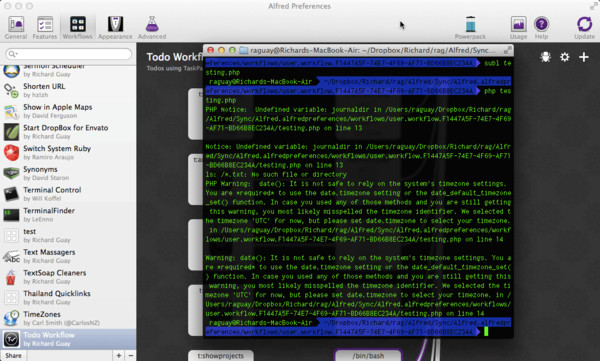Image resolution: width=600 pixels, height=361 pixels.
Task: Open the Usage statistics icon
Action: [x=518, y=28]
